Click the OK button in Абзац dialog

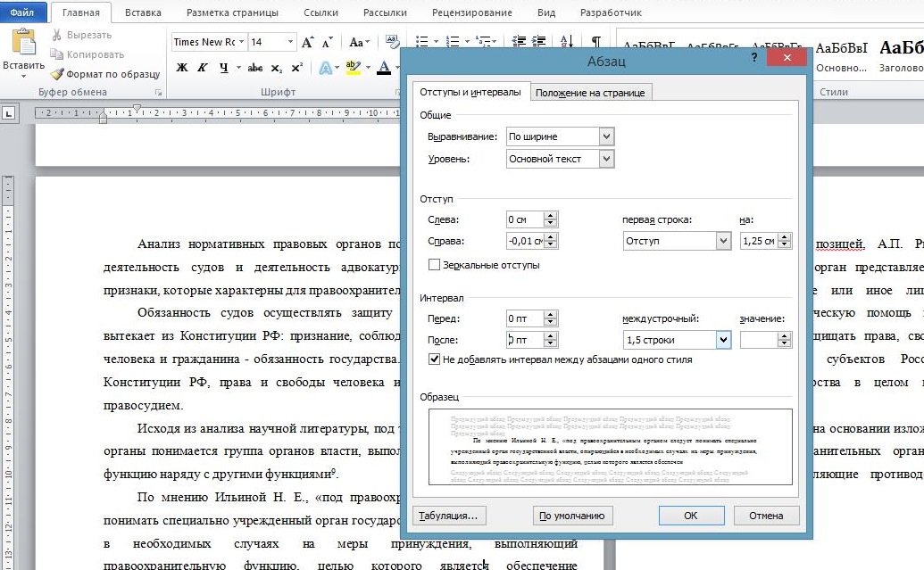pyautogui.click(x=690, y=516)
